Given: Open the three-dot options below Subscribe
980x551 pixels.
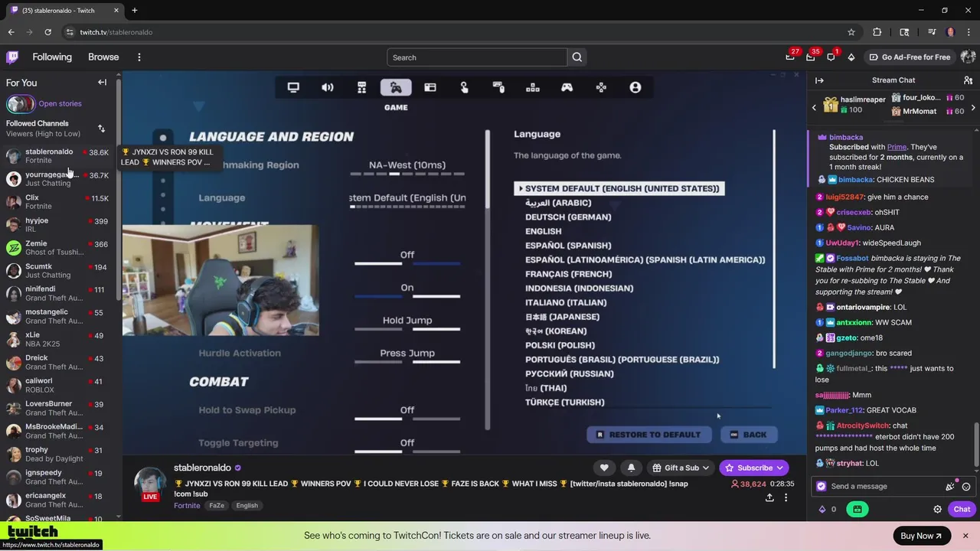Looking at the screenshot, I should coord(786,497).
